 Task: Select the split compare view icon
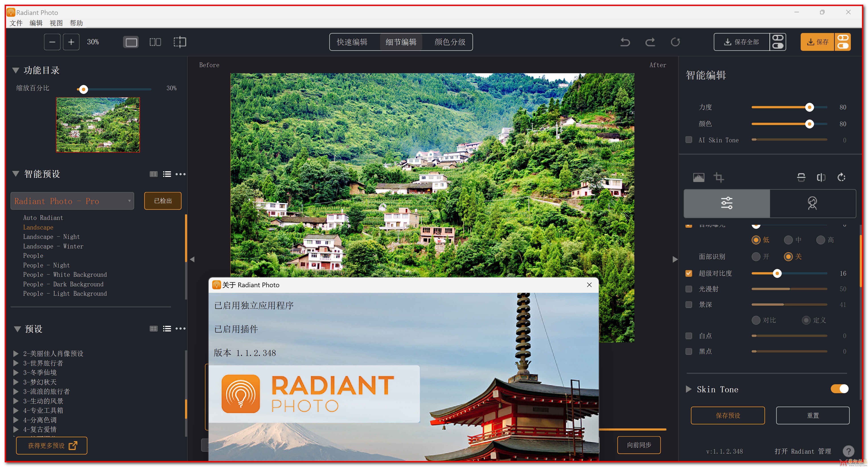point(180,42)
